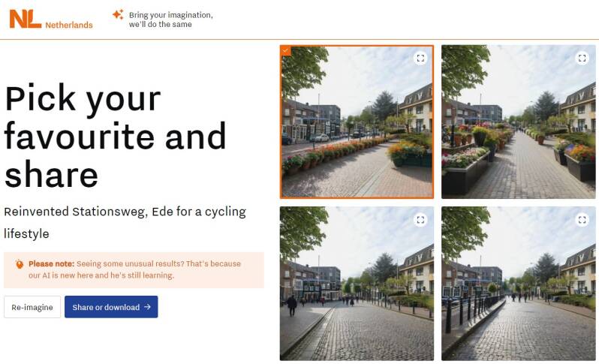The image size is (599, 364).
Task: Click the Re-imagine button
Action: (x=32, y=307)
